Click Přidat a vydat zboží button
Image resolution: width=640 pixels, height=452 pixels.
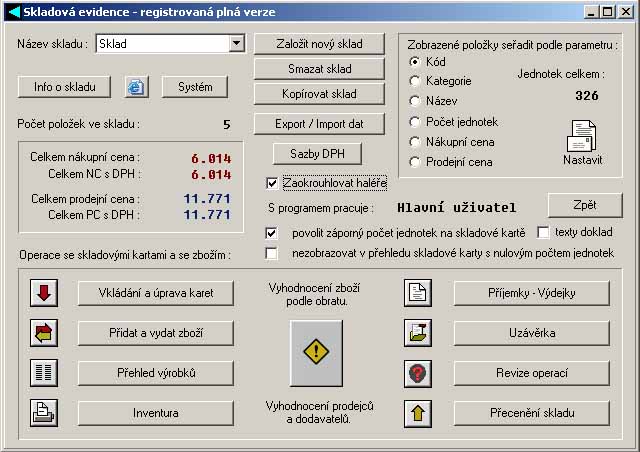point(156,333)
